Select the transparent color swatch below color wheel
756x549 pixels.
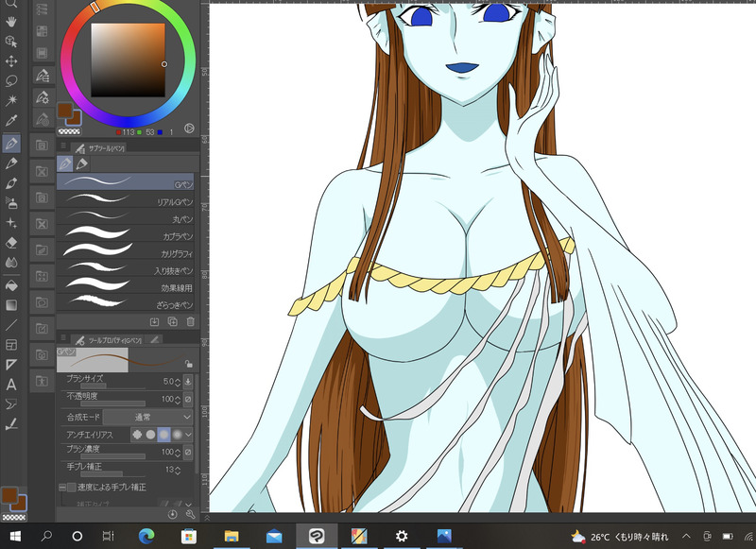click(69, 131)
